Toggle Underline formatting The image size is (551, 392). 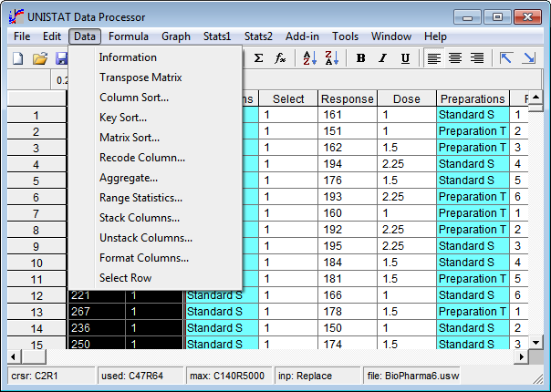pos(405,58)
